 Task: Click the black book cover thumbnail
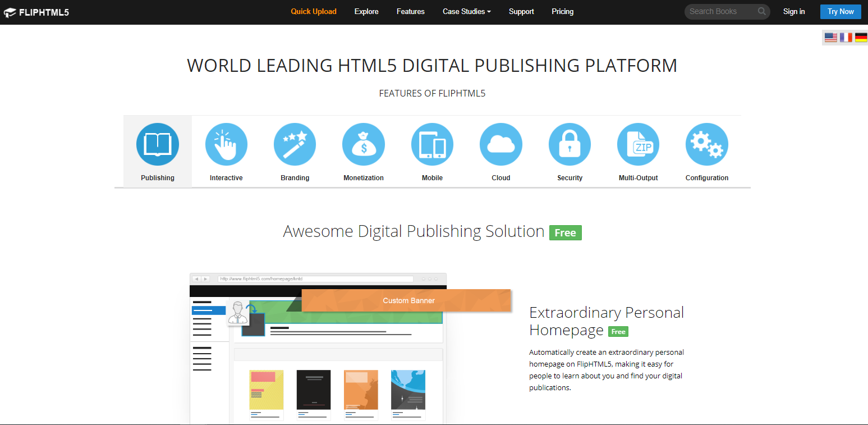314,390
